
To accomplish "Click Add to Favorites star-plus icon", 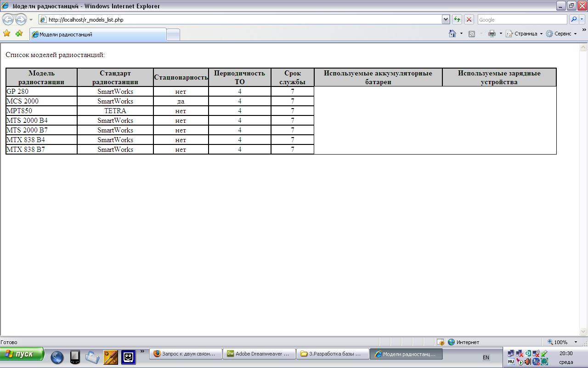I will pyautogui.click(x=19, y=34).
